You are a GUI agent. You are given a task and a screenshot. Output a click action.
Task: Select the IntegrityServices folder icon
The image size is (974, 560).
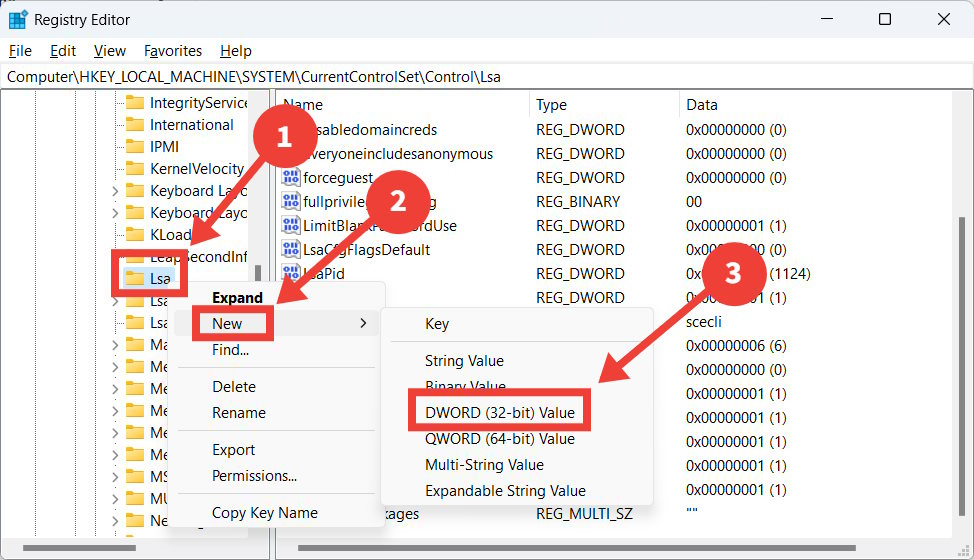[135, 102]
